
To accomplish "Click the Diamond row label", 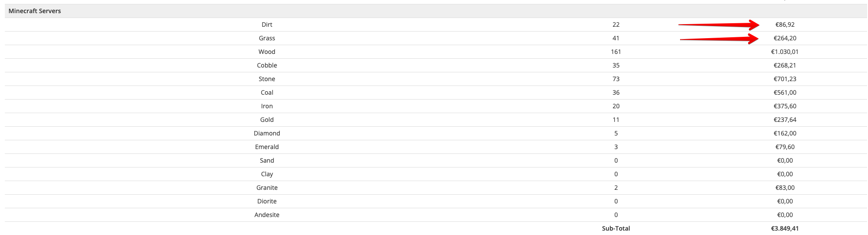I will coord(267,133).
